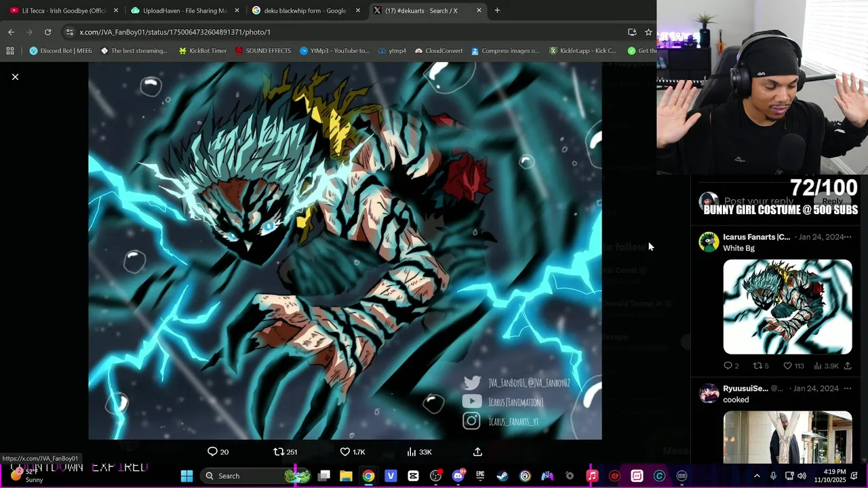Open the Sunny weather widget
This screenshot has height=488, width=868.
pos(27,476)
